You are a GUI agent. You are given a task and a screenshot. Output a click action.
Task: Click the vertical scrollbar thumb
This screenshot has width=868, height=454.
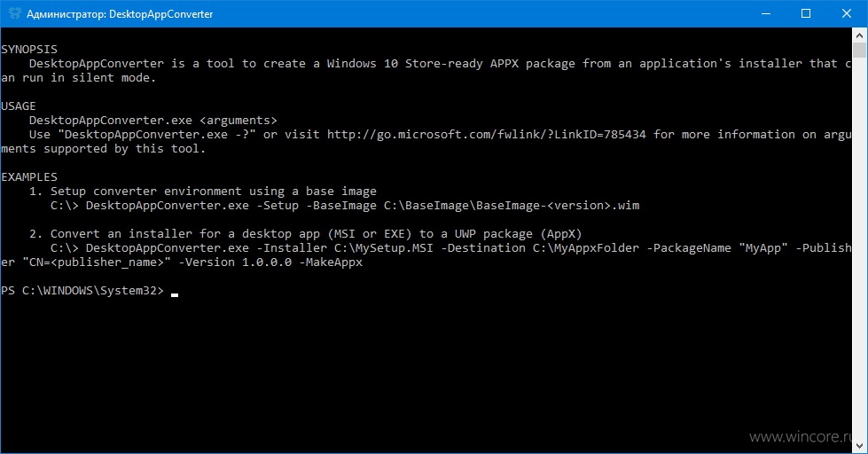point(860,51)
